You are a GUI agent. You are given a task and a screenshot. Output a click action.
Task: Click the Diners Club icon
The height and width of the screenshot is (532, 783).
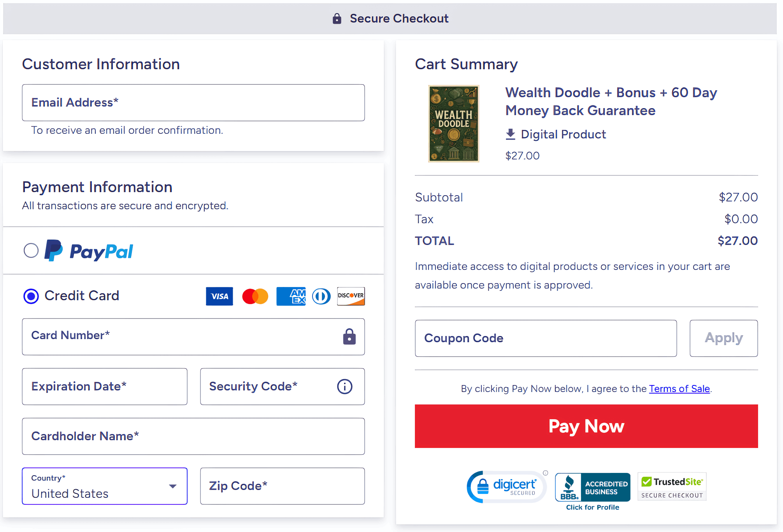point(321,296)
